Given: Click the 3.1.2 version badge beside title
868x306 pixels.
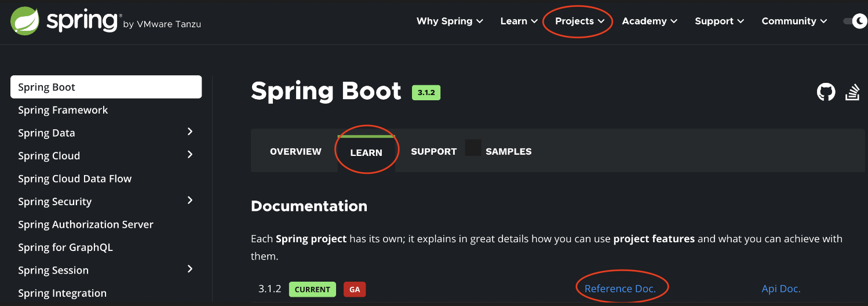Looking at the screenshot, I should click(x=426, y=93).
